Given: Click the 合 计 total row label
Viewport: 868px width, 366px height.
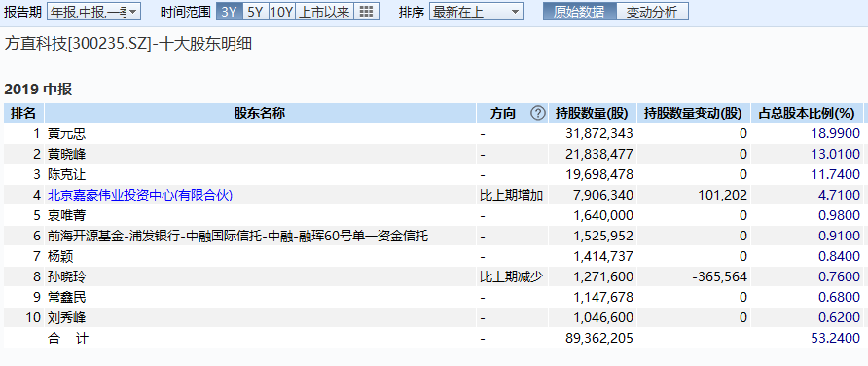Looking at the screenshot, I should point(67,339).
